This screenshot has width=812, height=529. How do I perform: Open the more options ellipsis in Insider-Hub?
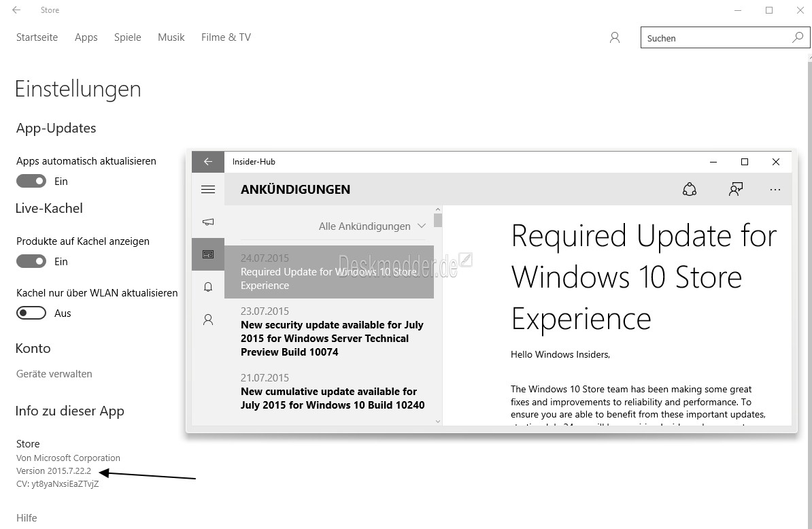pos(775,190)
